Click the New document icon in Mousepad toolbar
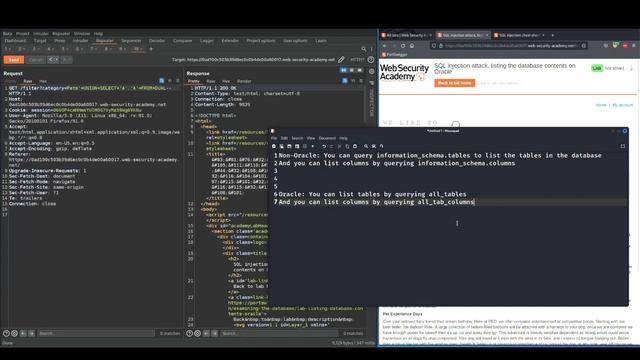The height and width of the screenshot is (360, 640). coord(274,146)
